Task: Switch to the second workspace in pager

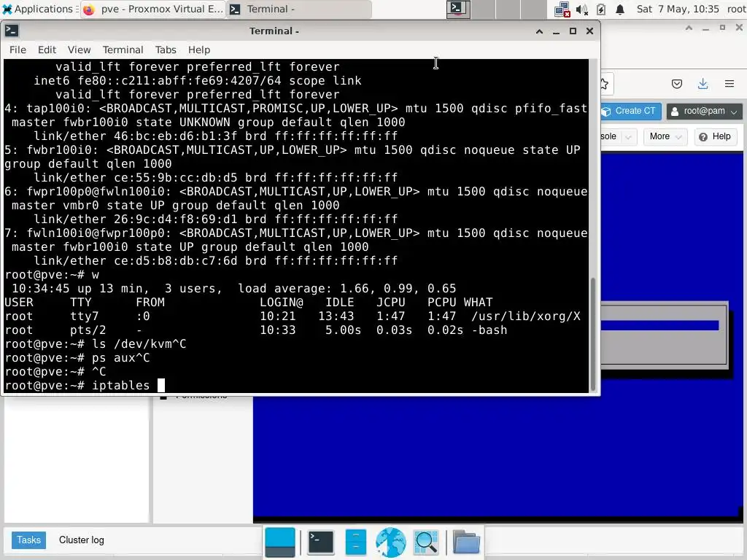Action: click(483, 9)
